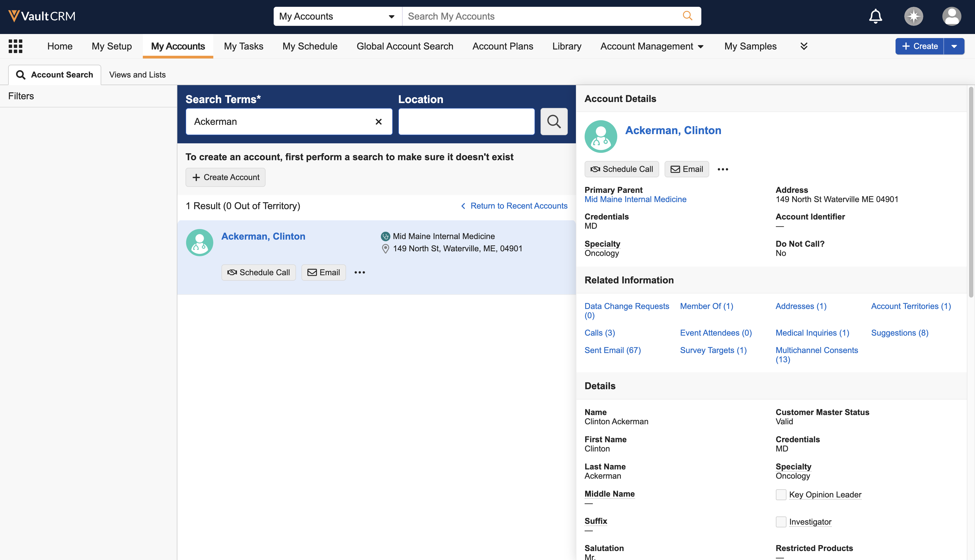The width and height of the screenshot is (975, 560).
Task: Click location pin icon beside address
Action: point(385,249)
